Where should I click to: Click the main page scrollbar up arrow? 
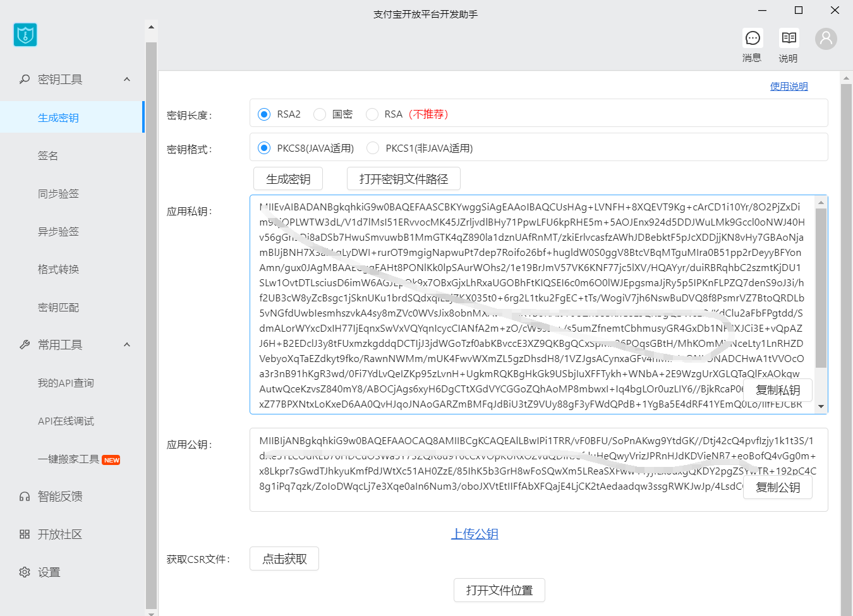coord(846,78)
